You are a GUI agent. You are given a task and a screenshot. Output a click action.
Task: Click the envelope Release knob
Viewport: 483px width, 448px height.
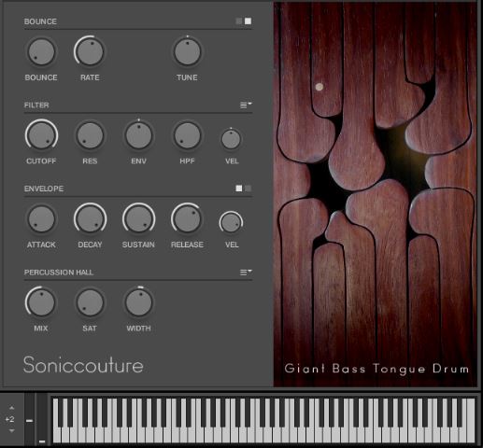point(187,219)
